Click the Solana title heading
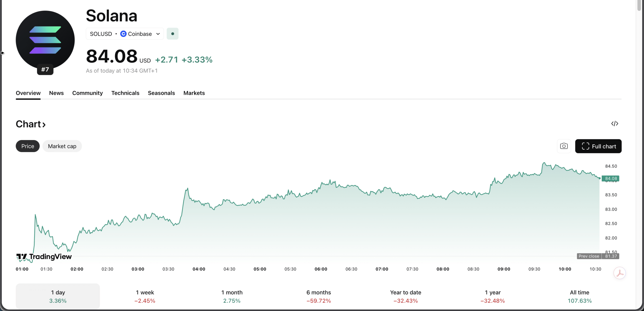 click(x=112, y=16)
